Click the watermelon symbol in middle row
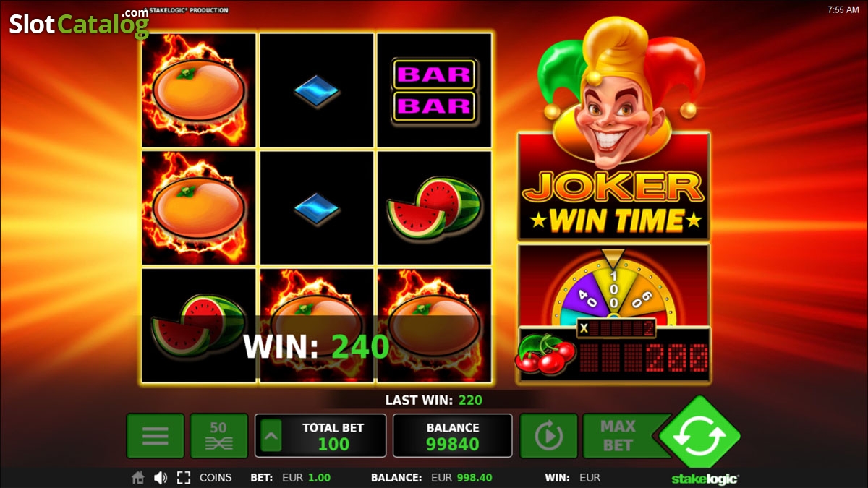Image resolution: width=868 pixels, height=488 pixels. [434, 208]
